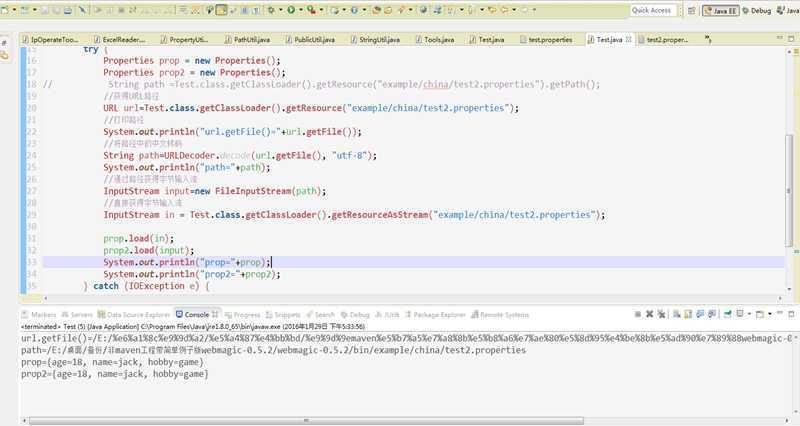Click the Print toolbar icon
Image resolution: width=800 pixels, height=426 pixels.
tap(67, 10)
